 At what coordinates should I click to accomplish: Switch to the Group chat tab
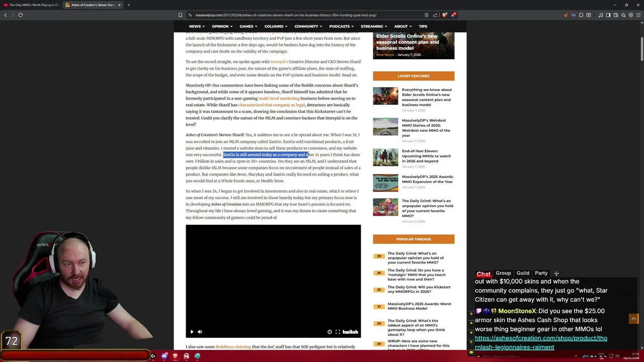coord(503,273)
